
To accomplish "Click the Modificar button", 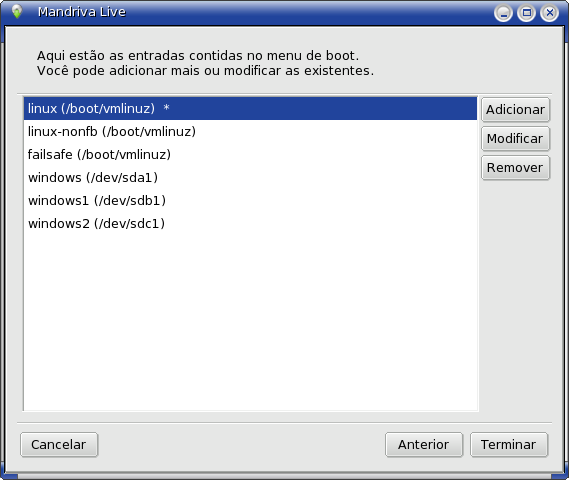I will click(516, 139).
